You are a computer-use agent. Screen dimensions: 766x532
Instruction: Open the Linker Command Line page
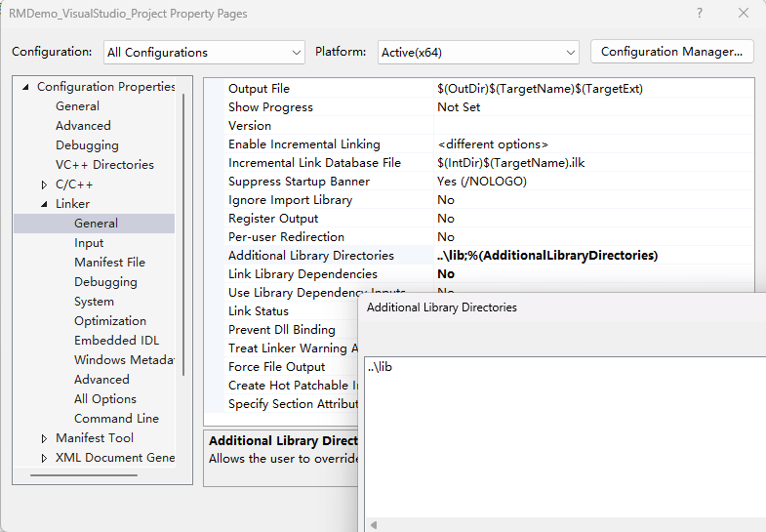pyautogui.click(x=116, y=419)
